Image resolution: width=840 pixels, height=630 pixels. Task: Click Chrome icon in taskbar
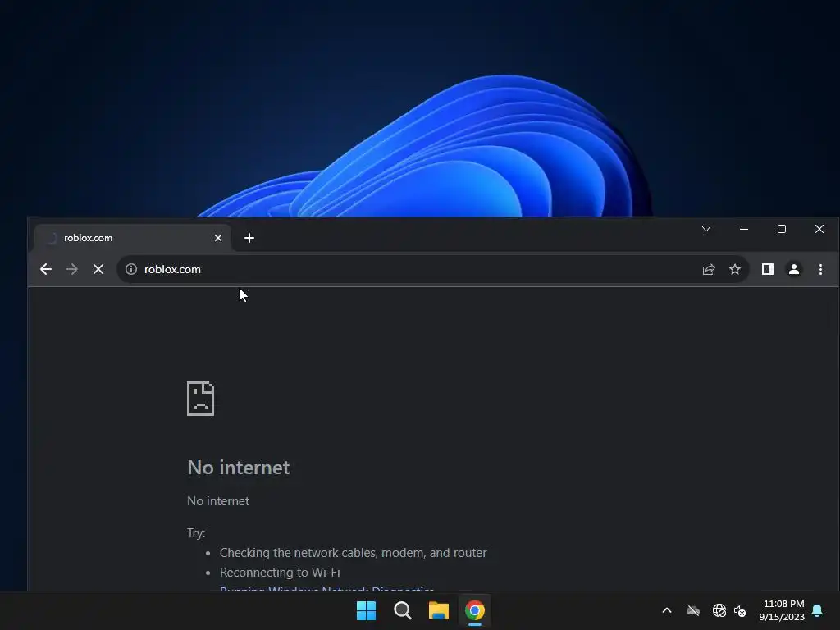[475, 610]
